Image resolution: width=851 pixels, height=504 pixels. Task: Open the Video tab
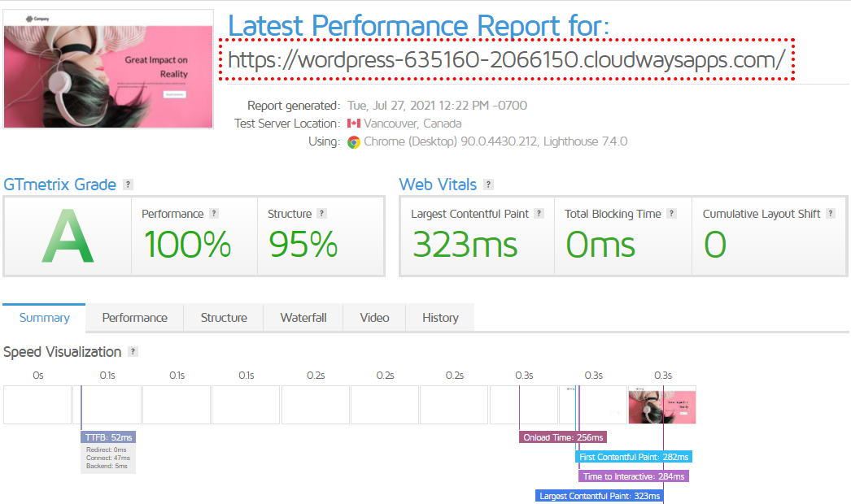pyautogui.click(x=374, y=318)
